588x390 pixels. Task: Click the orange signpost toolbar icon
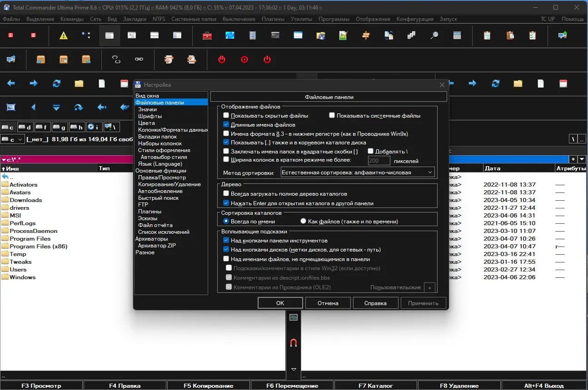pyautogui.click(x=366, y=35)
